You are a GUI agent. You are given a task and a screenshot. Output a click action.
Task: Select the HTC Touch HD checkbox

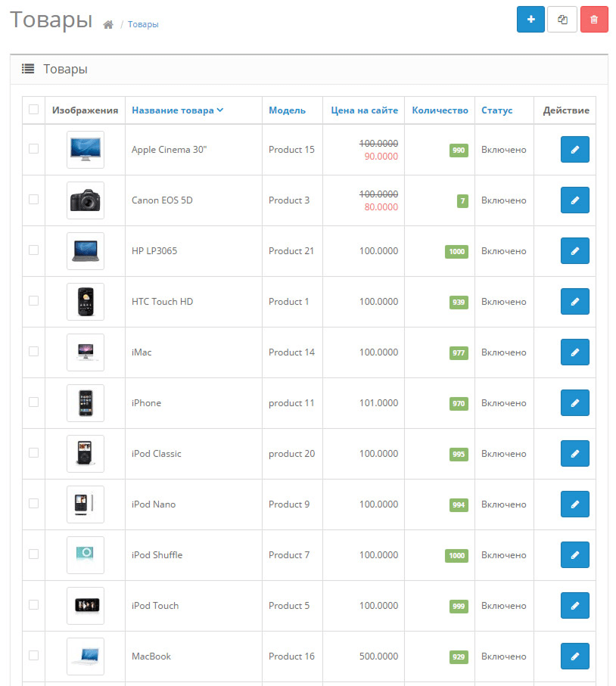pyautogui.click(x=34, y=301)
